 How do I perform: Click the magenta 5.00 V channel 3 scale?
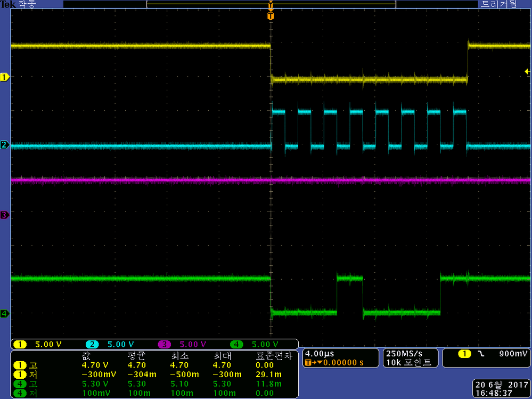[193, 344]
